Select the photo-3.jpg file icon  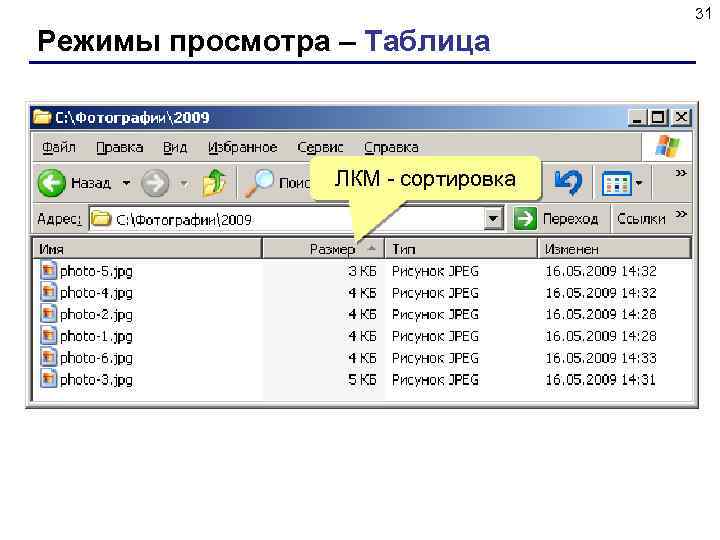[48, 379]
